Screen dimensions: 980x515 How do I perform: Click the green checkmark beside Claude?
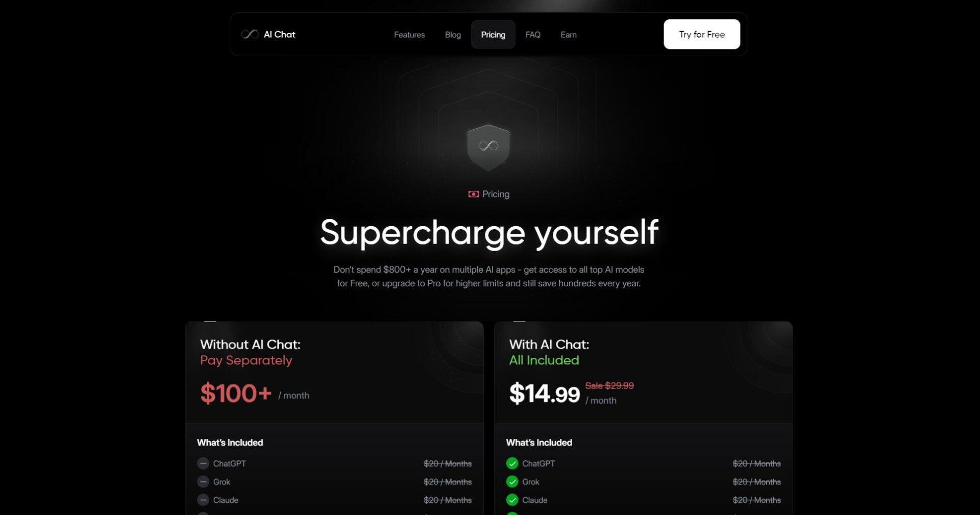(x=512, y=500)
